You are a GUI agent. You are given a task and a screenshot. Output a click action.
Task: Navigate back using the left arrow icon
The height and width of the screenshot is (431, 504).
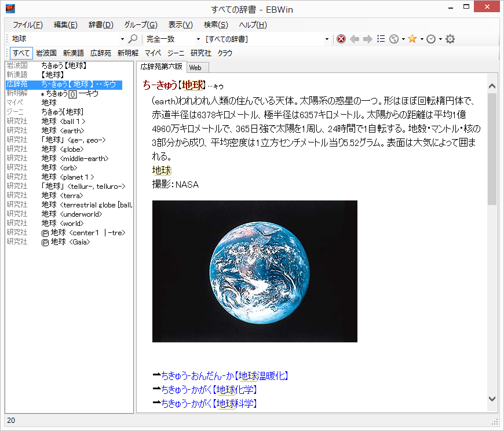[x=355, y=38]
